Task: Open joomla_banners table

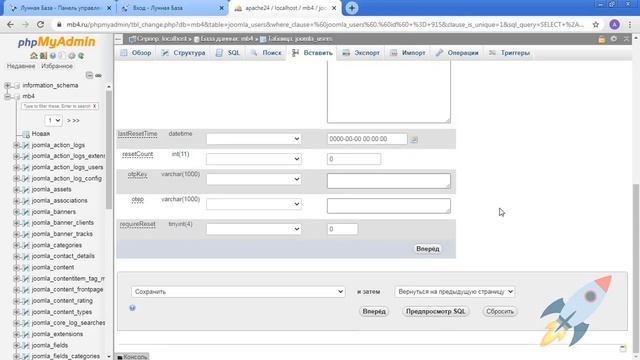Action: [53, 212]
